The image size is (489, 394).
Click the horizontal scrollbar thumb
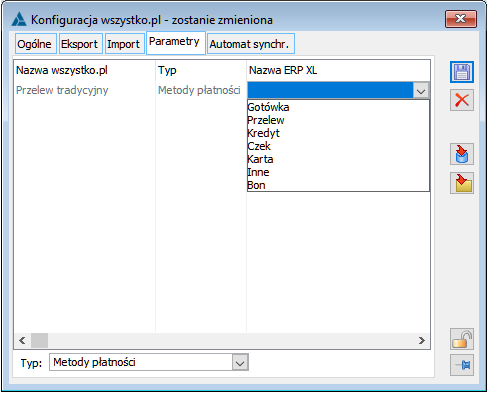[39, 340]
